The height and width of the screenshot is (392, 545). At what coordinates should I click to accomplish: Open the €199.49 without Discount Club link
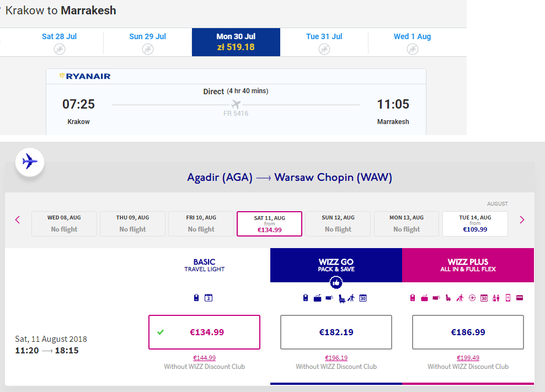click(x=468, y=358)
